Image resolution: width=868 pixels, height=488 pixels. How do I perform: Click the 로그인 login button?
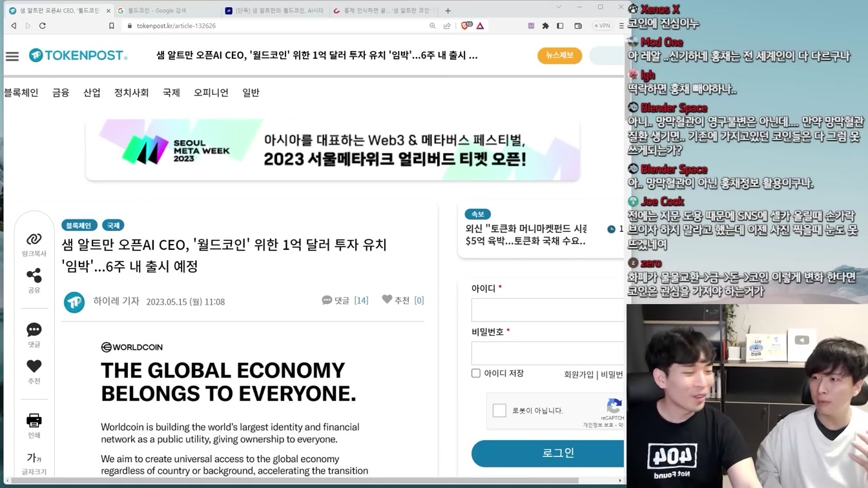[x=548, y=453]
